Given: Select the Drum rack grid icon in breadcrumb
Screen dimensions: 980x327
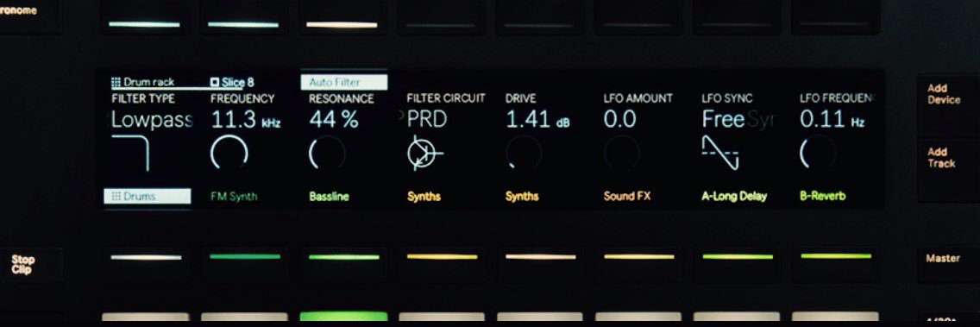Looking at the screenshot, I should point(116,82).
